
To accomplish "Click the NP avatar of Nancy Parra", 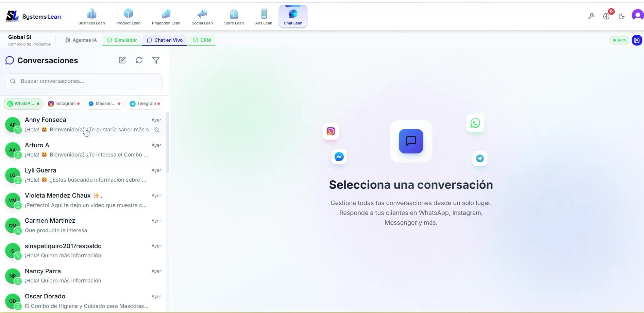I will point(13,276).
